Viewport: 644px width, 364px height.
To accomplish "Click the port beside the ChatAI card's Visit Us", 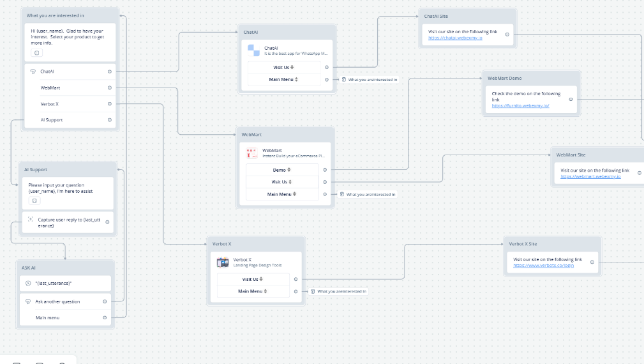I will [327, 68].
